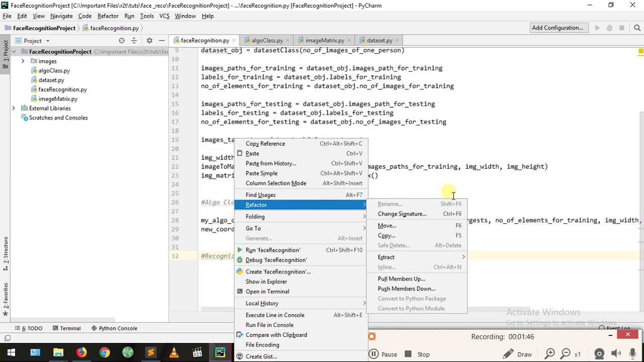
Task: Collapse the FaceRecognitionProject root node
Action: pyautogui.click(x=14, y=52)
